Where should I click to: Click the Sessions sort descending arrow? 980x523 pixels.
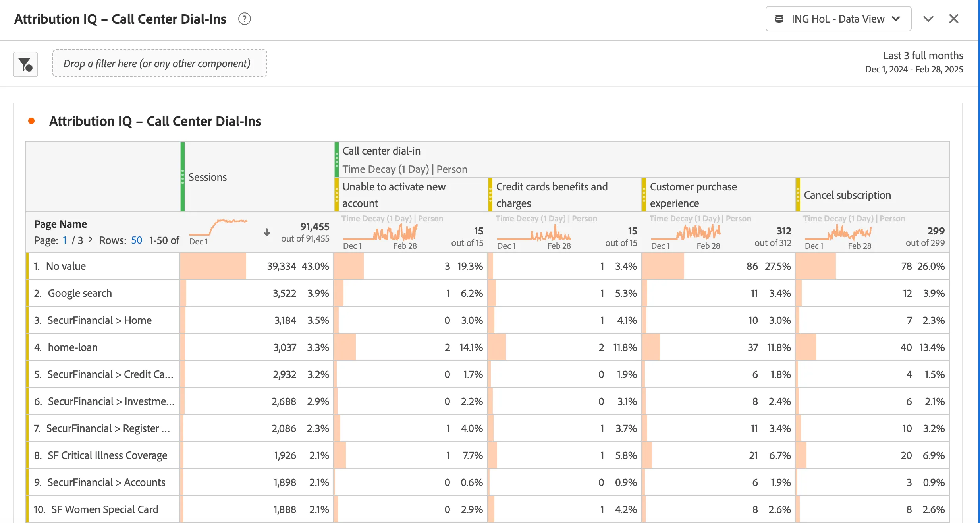(267, 232)
